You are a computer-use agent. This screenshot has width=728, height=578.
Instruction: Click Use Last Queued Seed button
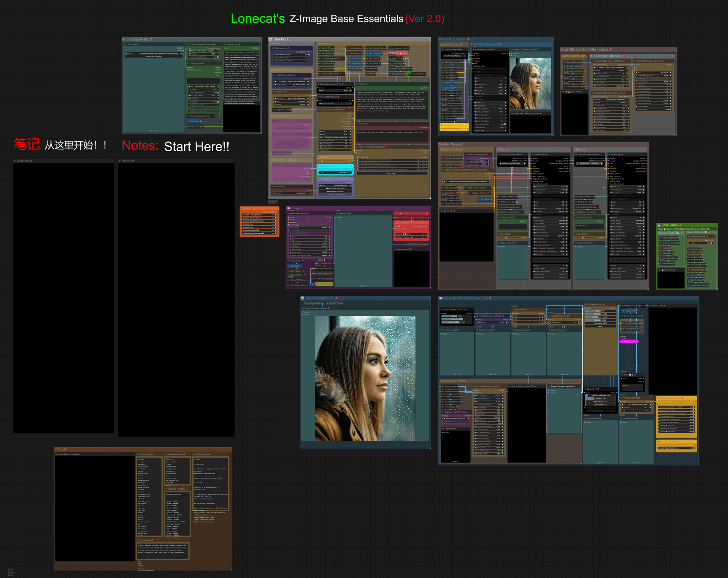click(x=335, y=194)
